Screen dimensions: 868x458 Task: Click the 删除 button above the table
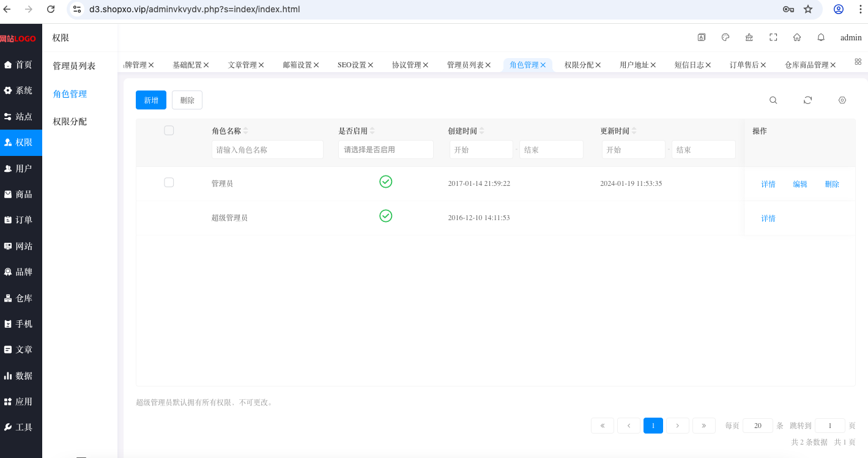click(x=187, y=100)
